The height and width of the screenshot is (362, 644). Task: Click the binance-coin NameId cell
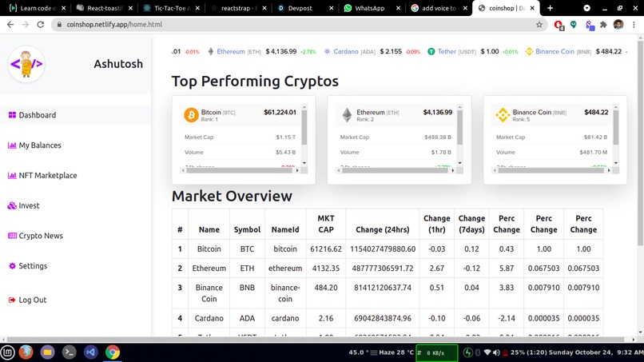point(285,293)
